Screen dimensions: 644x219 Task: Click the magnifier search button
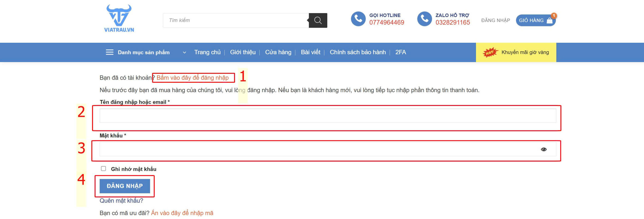point(318,20)
